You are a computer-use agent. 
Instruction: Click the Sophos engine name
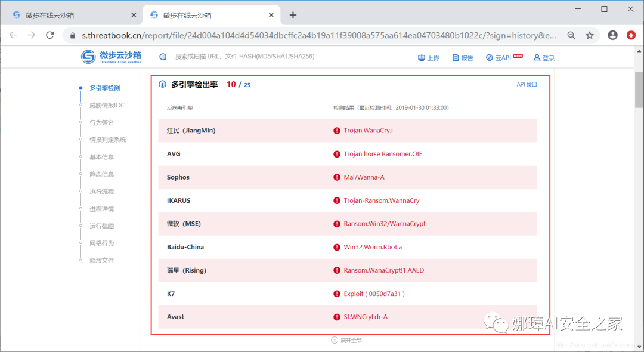point(178,177)
